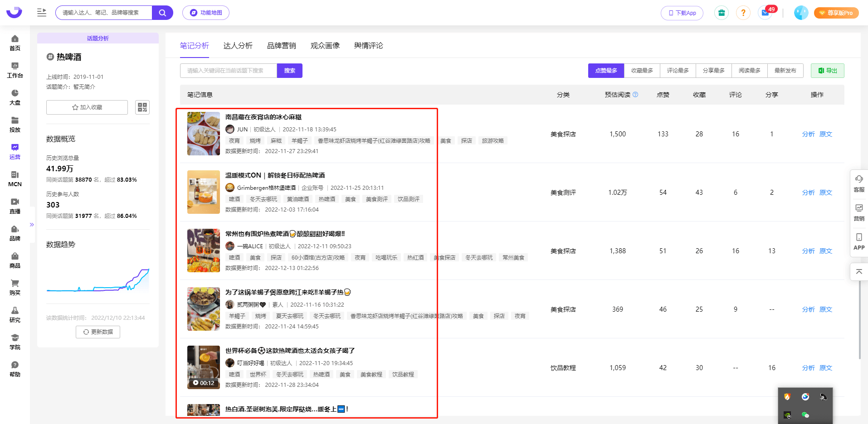Screen dimensions: 868x424
Task: Click the 尊享版Pro membership badge
Action: [836, 13]
